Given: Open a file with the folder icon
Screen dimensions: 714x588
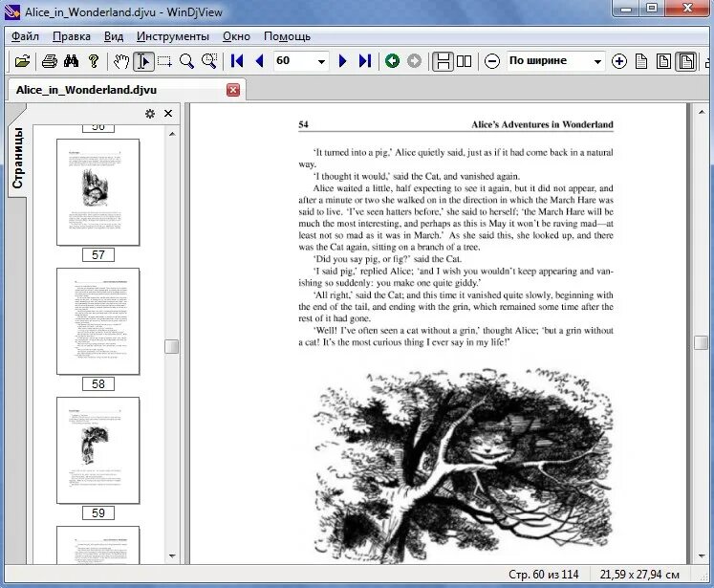Looking at the screenshot, I should (21, 61).
